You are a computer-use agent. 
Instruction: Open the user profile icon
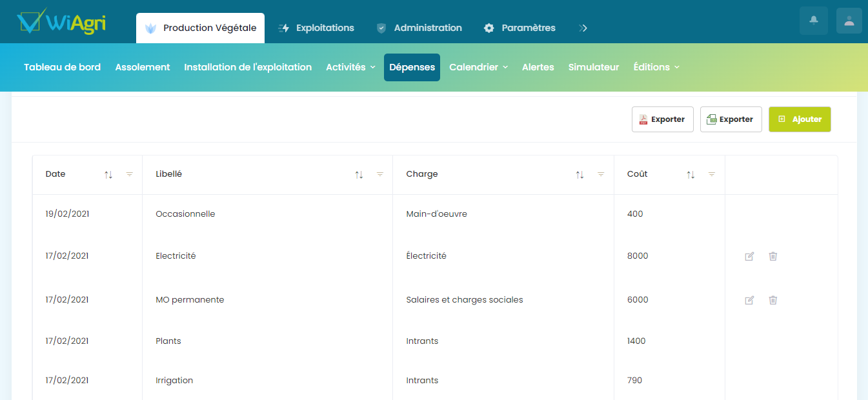pyautogui.click(x=849, y=21)
